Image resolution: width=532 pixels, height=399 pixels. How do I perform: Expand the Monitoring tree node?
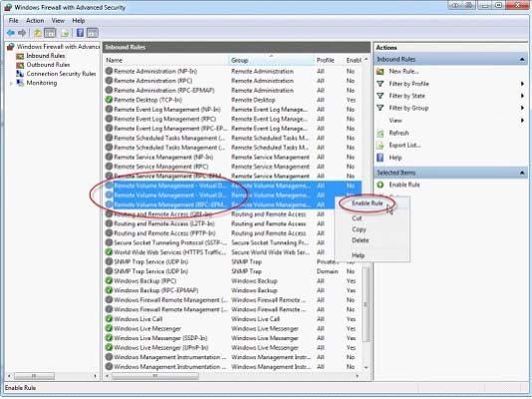(11, 83)
